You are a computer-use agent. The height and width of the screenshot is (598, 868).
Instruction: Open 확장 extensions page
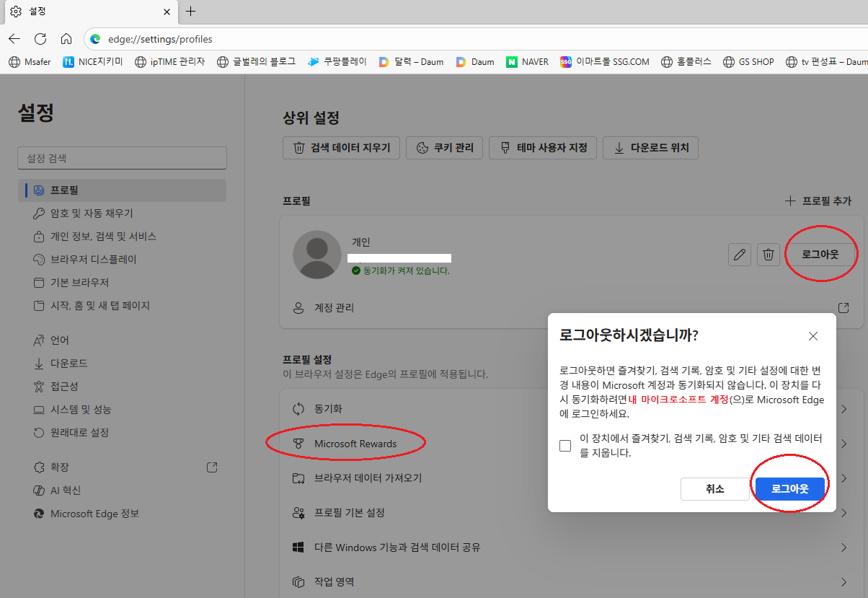point(122,467)
